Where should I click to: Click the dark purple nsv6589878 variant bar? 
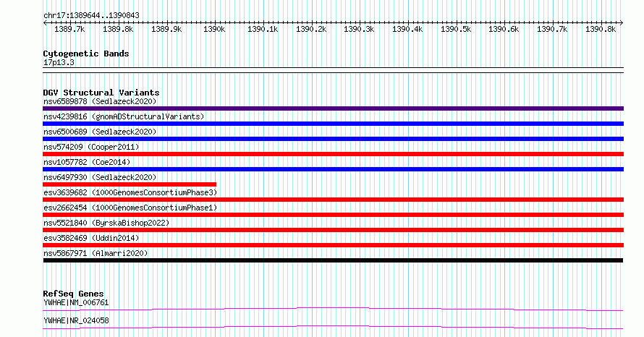click(x=333, y=108)
